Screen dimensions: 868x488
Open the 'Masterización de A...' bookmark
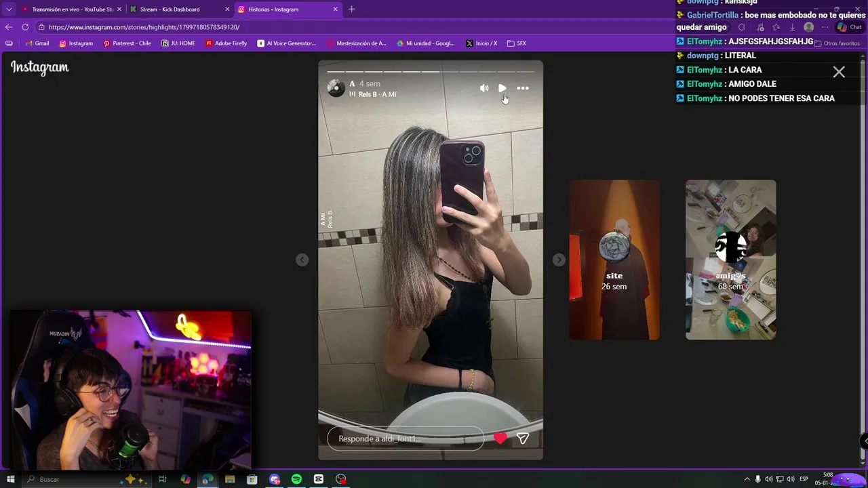click(357, 43)
